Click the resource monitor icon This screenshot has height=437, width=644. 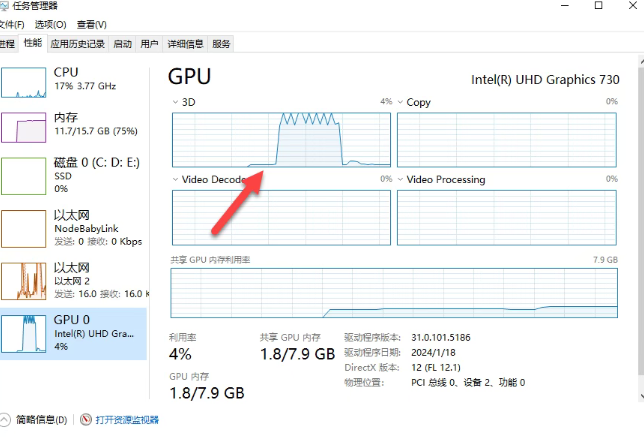coord(86,419)
